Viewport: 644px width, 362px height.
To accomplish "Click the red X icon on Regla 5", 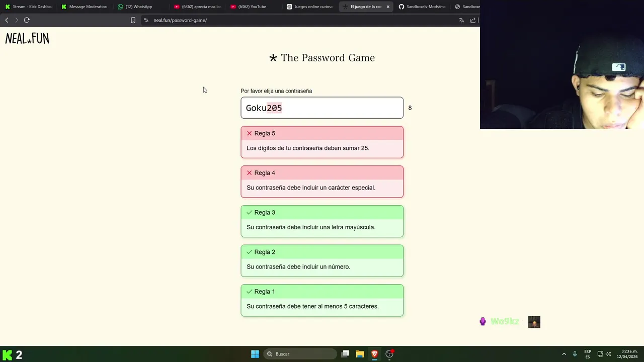I will point(249,133).
